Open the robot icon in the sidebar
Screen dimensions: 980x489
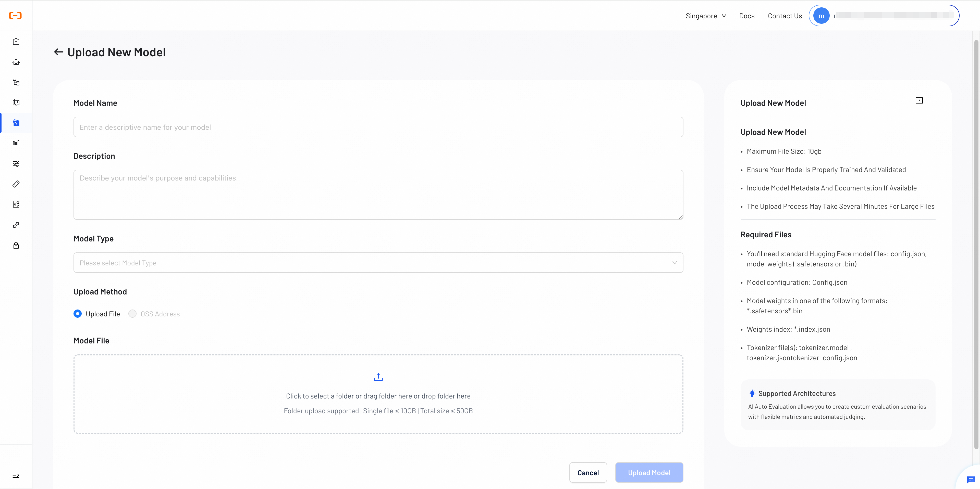point(16,62)
